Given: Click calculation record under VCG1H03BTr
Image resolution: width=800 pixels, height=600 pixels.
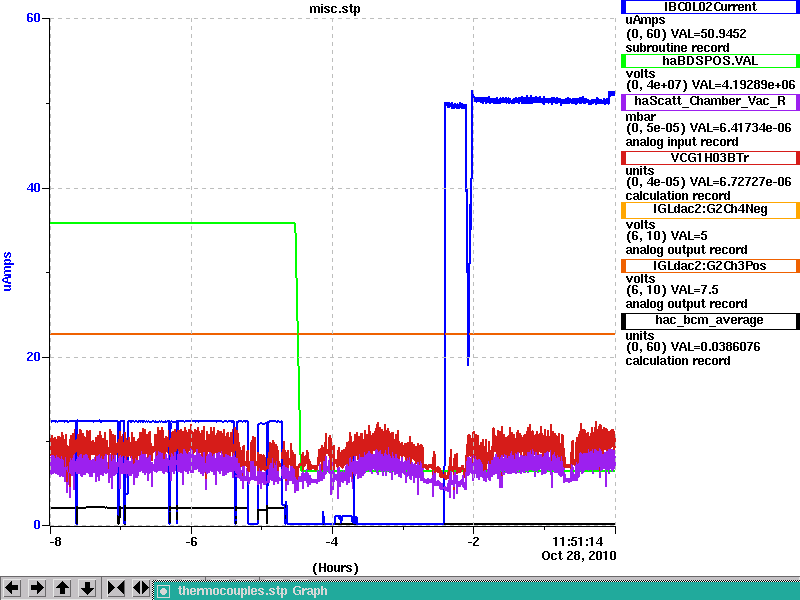Looking at the screenshot, I should click(x=678, y=196).
